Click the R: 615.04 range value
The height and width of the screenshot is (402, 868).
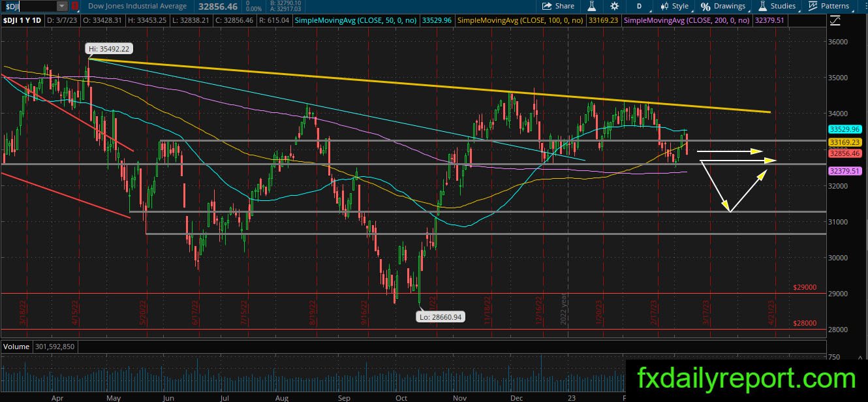click(x=273, y=20)
